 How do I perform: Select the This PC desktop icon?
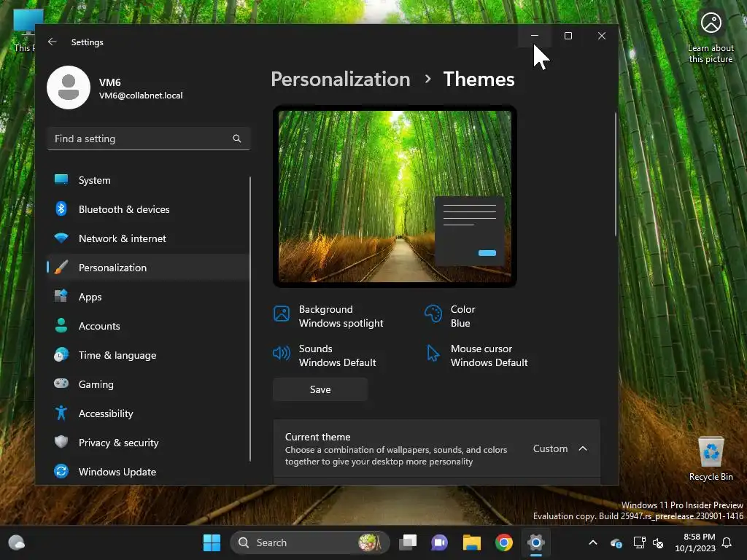click(x=24, y=29)
